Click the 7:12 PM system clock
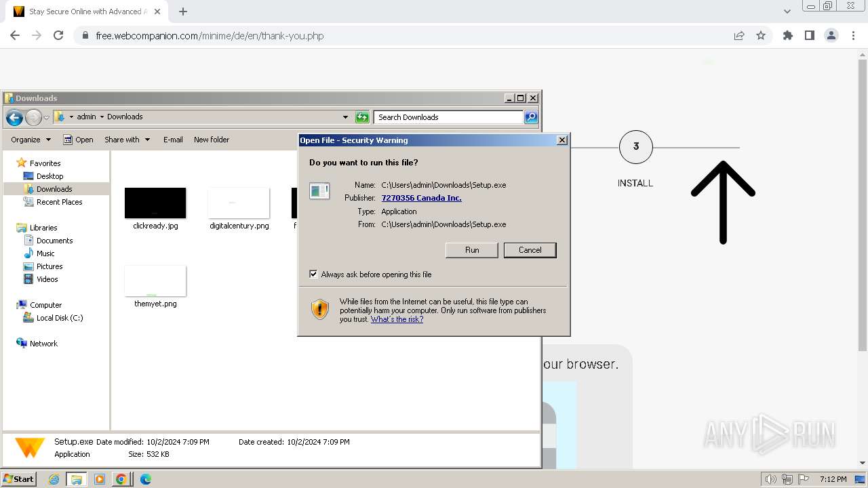Viewport: 868px width, 488px height. click(833, 479)
